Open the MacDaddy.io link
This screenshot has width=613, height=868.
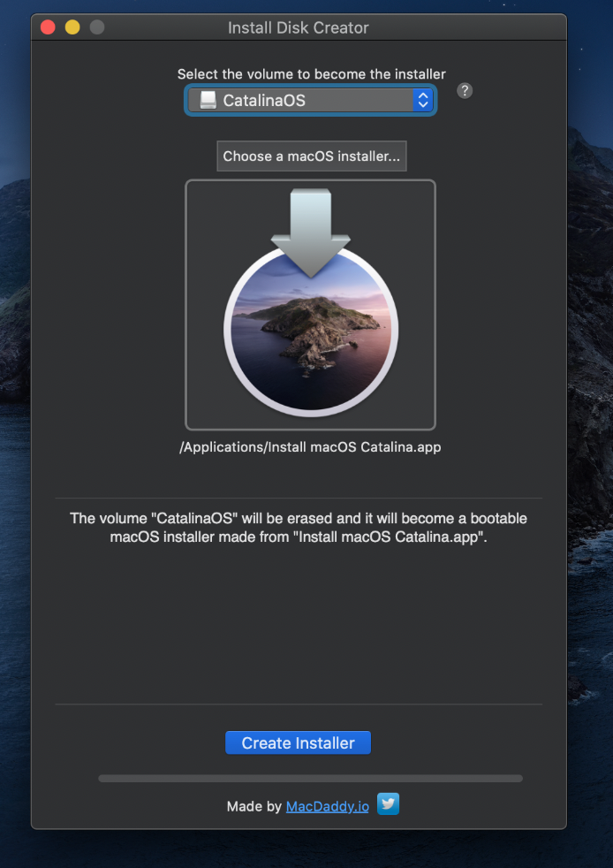(328, 806)
